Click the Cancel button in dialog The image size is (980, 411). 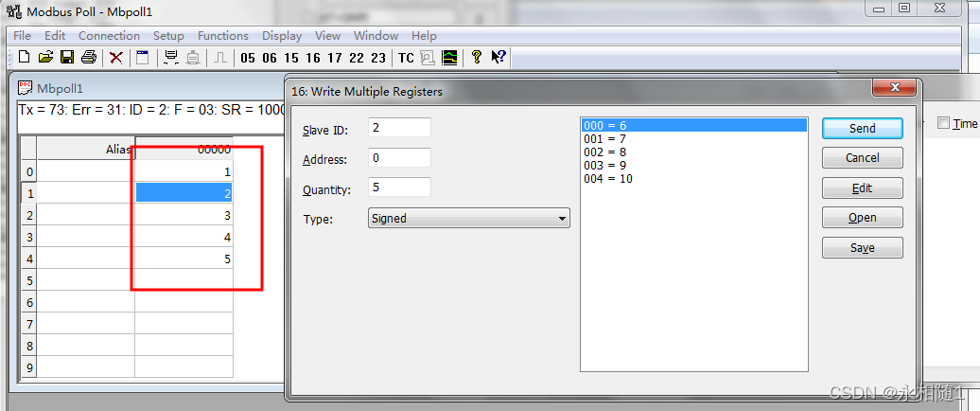pos(862,158)
